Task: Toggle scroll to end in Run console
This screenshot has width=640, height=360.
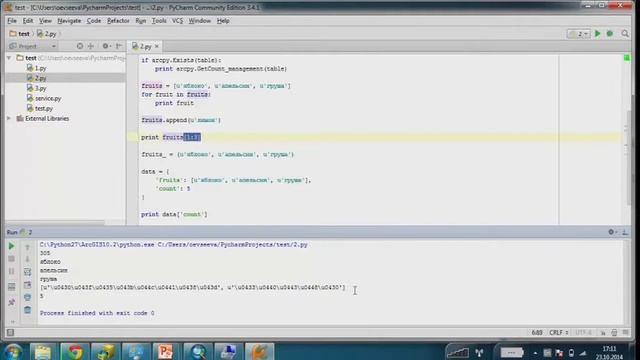Action: click(27, 285)
